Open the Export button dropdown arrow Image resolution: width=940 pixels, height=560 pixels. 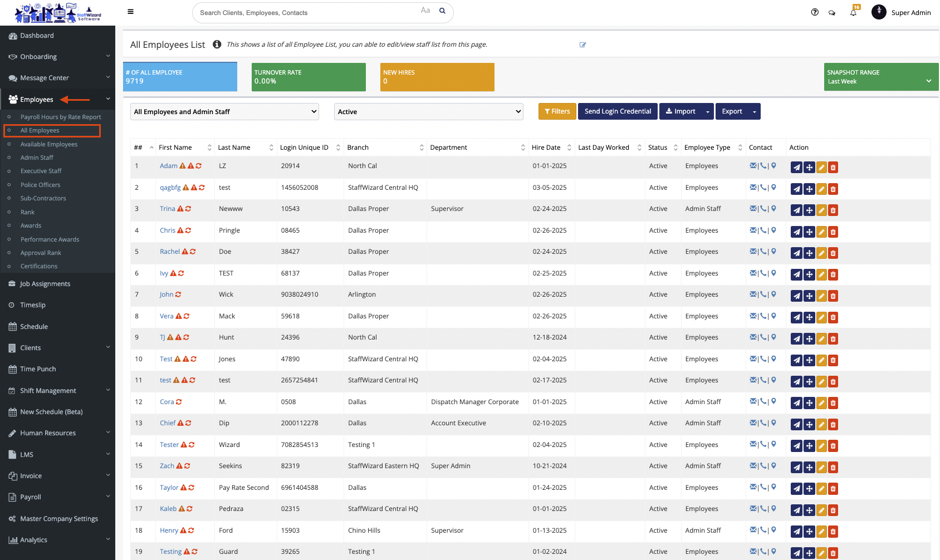755,112
